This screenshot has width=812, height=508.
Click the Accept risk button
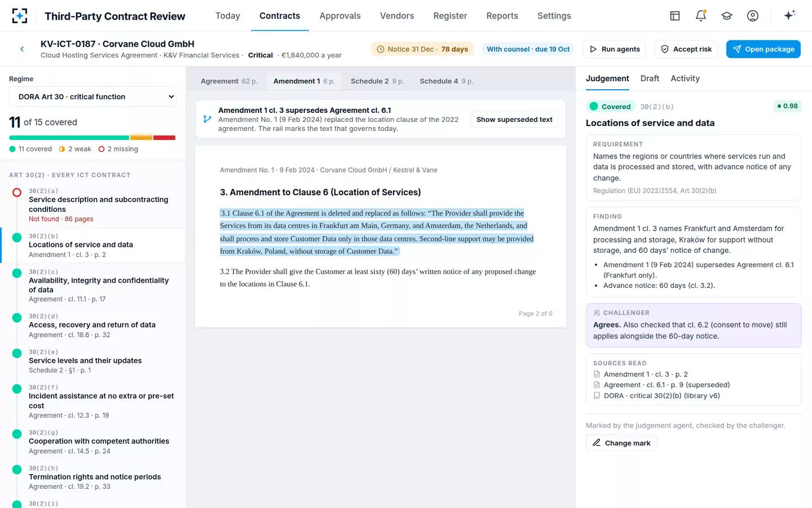click(x=686, y=49)
